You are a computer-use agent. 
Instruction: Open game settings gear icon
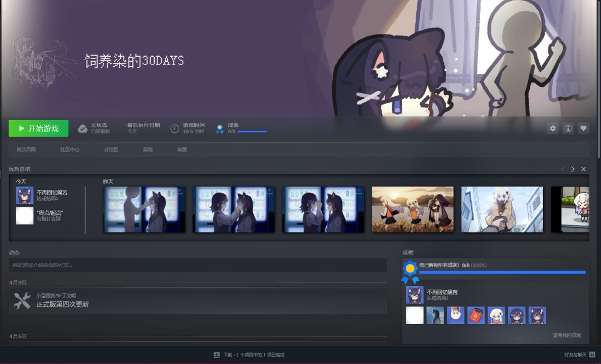point(553,128)
